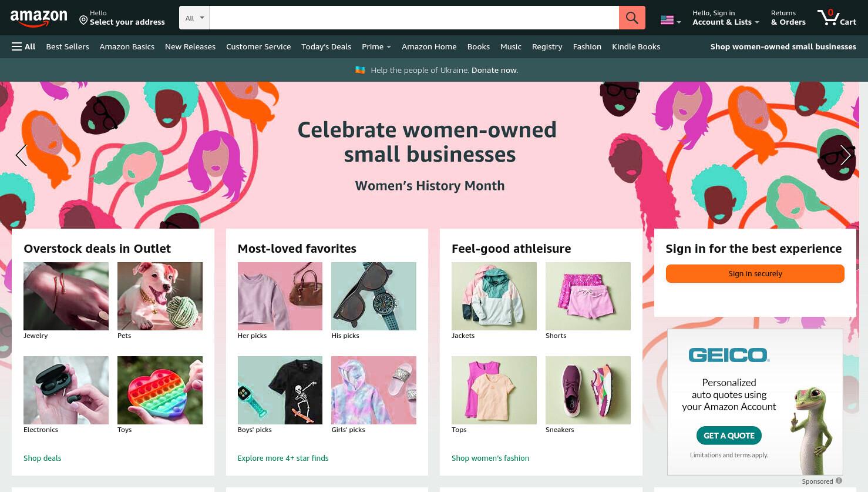Open the Toys pop-it thumbnail
Image resolution: width=868 pixels, height=492 pixels.
[160, 390]
